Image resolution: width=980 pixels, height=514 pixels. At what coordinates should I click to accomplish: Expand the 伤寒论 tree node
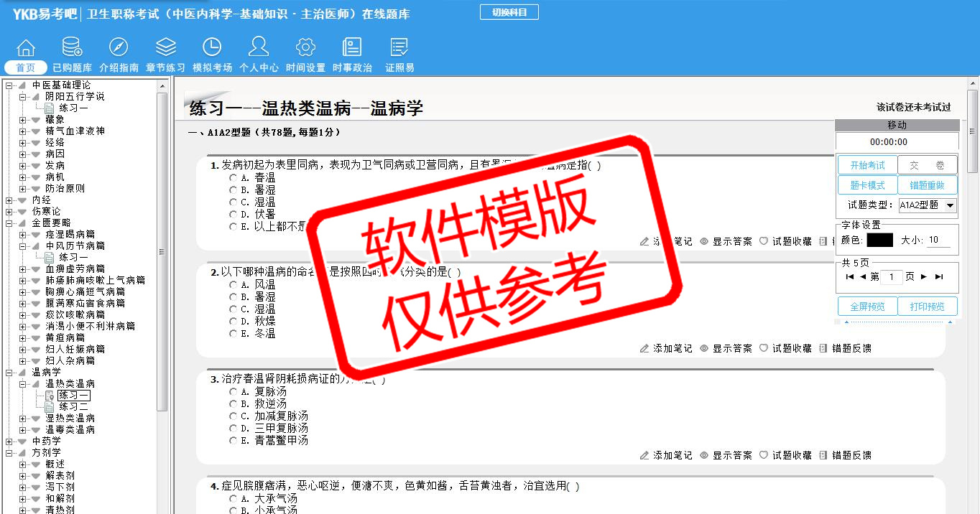9,212
